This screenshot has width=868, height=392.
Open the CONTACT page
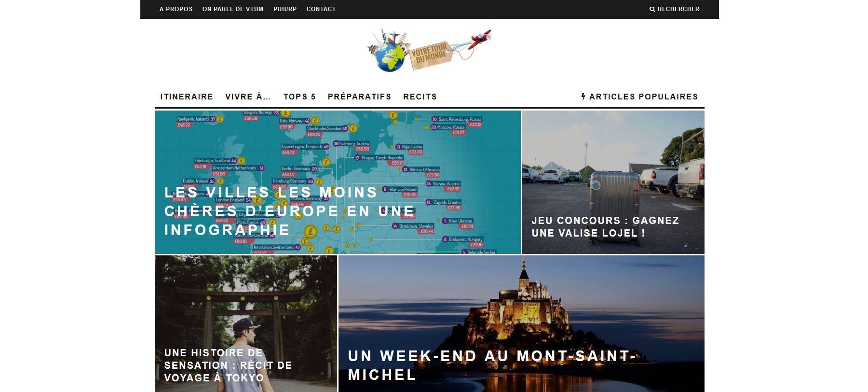click(321, 9)
